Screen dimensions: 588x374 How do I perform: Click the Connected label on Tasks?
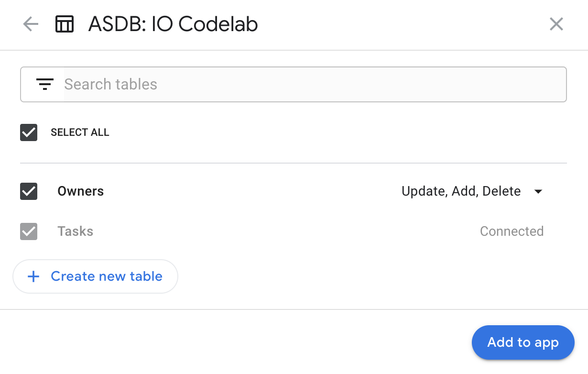click(x=512, y=231)
